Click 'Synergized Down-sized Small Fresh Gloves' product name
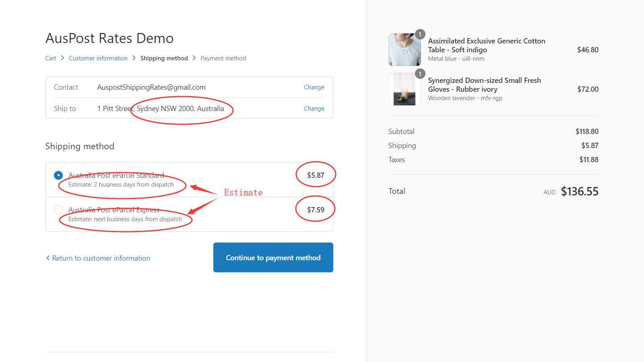The width and height of the screenshot is (644, 362). pyautogui.click(x=485, y=85)
